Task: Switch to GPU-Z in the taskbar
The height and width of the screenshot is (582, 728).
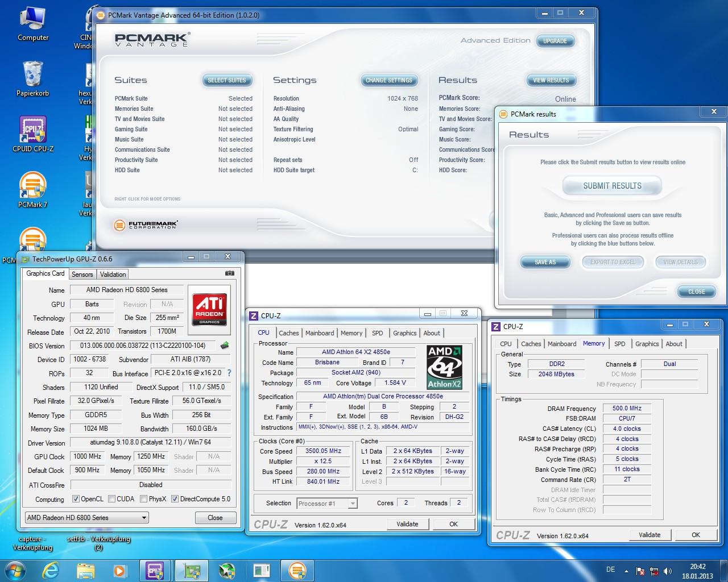Action: tap(191, 570)
